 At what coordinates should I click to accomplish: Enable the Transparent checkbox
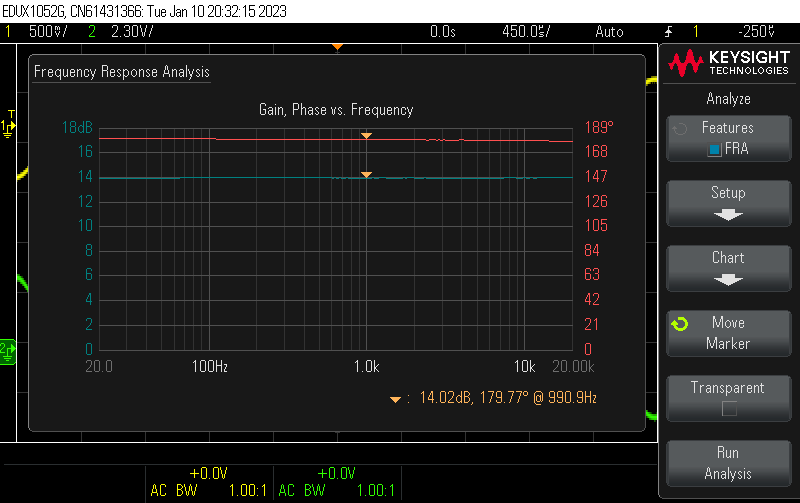tap(730, 409)
